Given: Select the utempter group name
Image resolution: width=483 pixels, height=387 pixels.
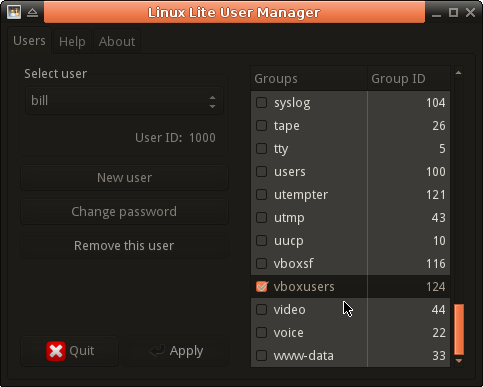Looking at the screenshot, I should coord(301,195).
